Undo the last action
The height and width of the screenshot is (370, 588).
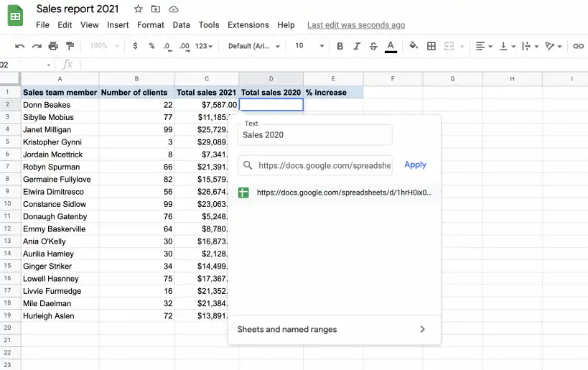pyautogui.click(x=19, y=46)
